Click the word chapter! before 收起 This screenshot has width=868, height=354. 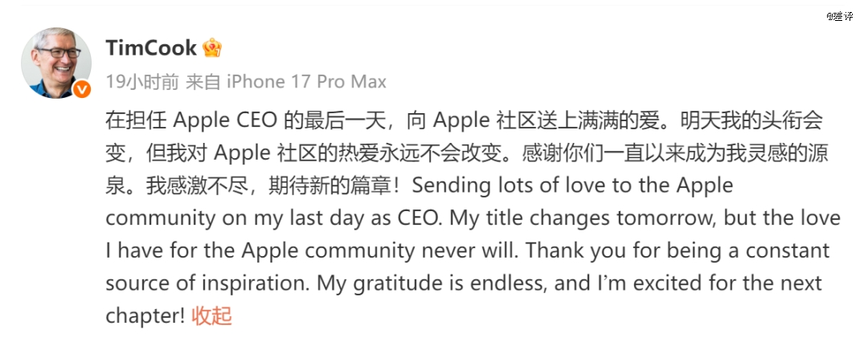[145, 315]
